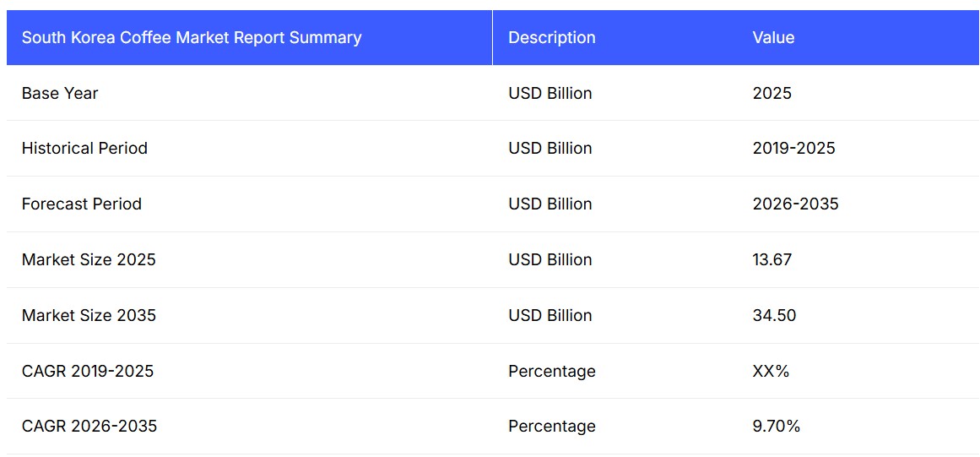Click the Market Size 2035 label
The height and width of the screenshot is (457, 980).
tap(89, 316)
